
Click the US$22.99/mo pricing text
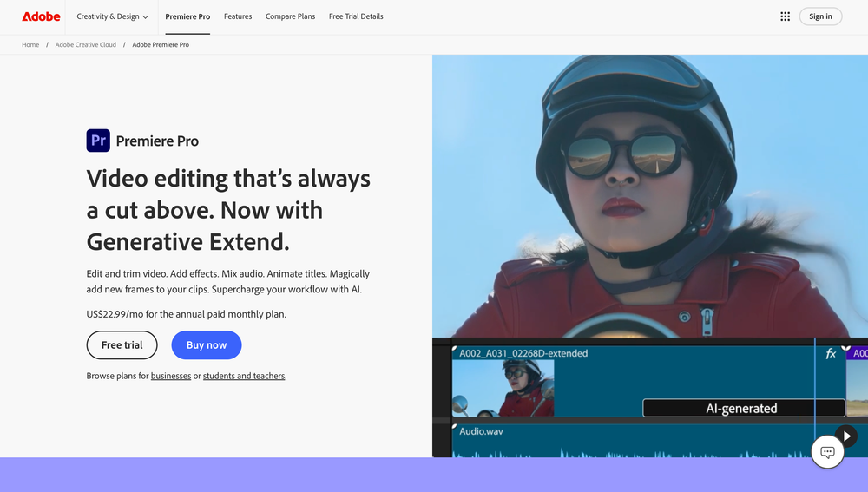(186, 314)
